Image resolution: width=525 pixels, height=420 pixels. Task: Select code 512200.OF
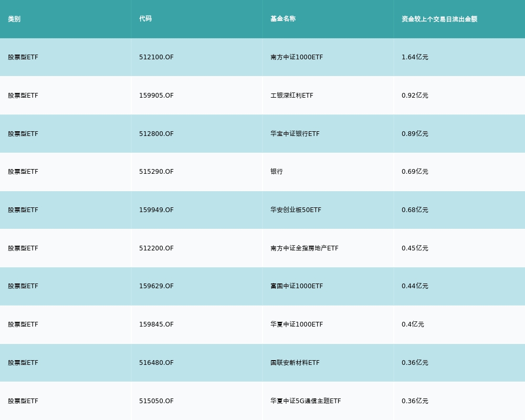tap(156, 248)
